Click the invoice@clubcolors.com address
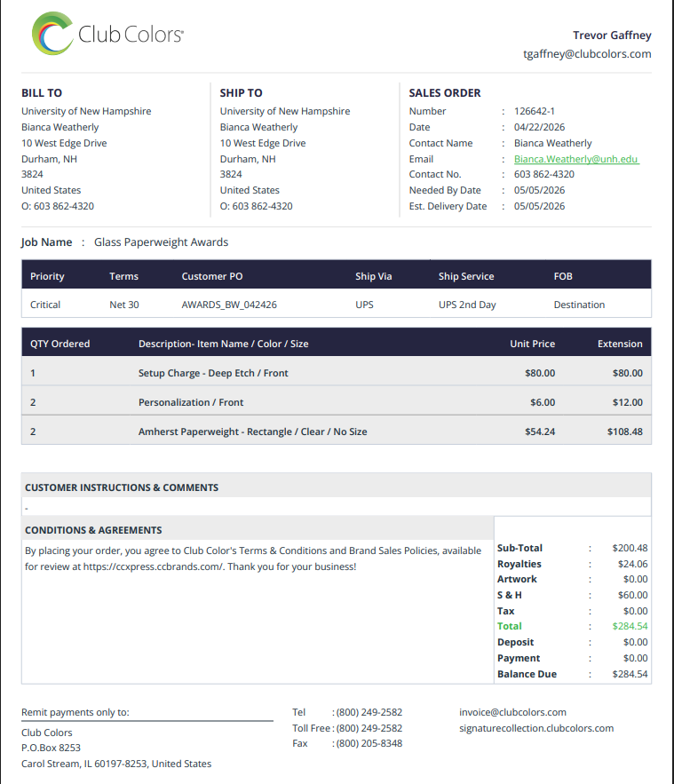Screen dimensions: 674x784 pyautogui.click(x=512, y=712)
